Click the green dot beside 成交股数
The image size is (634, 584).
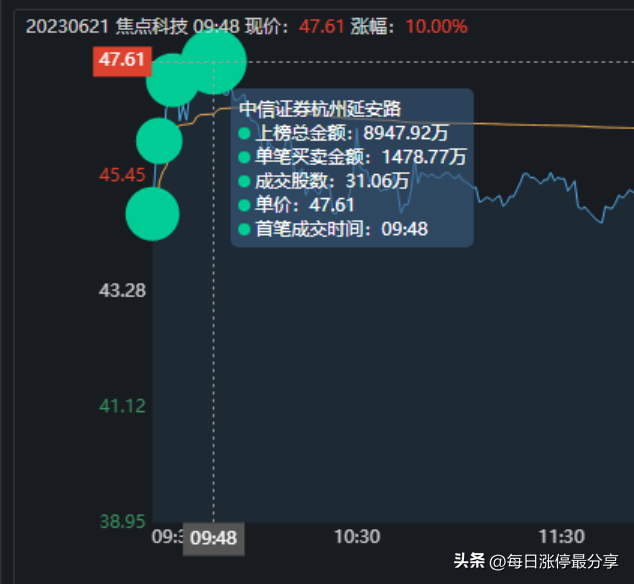click(x=244, y=181)
